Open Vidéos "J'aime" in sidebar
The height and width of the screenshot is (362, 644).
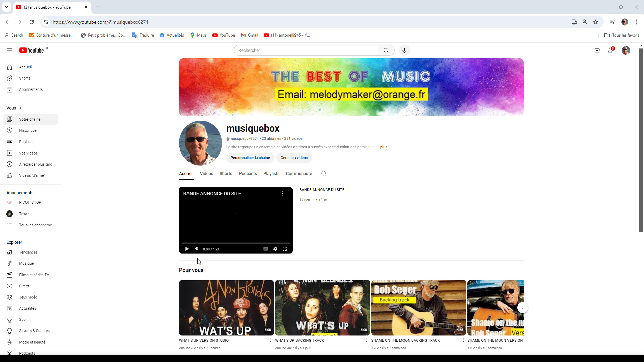(x=31, y=175)
